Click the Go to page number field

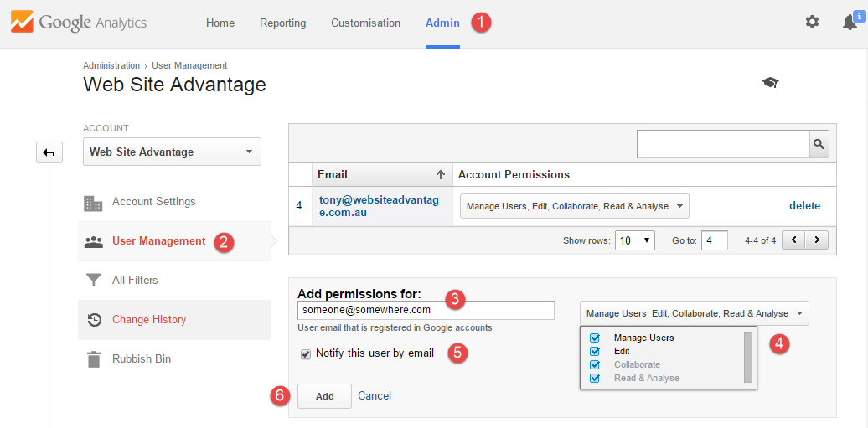715,241
